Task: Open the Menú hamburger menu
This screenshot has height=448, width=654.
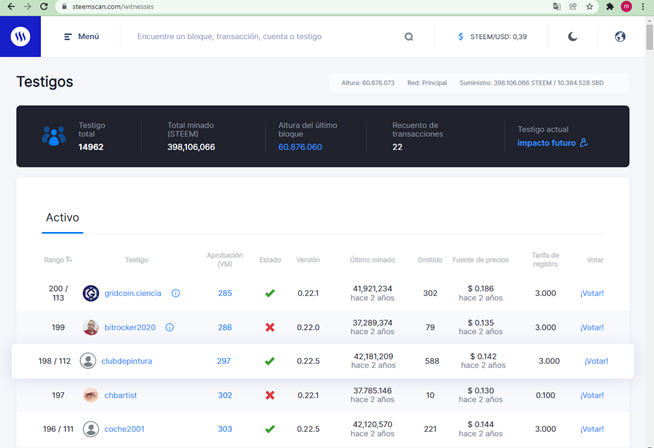Action: (81, 37)
